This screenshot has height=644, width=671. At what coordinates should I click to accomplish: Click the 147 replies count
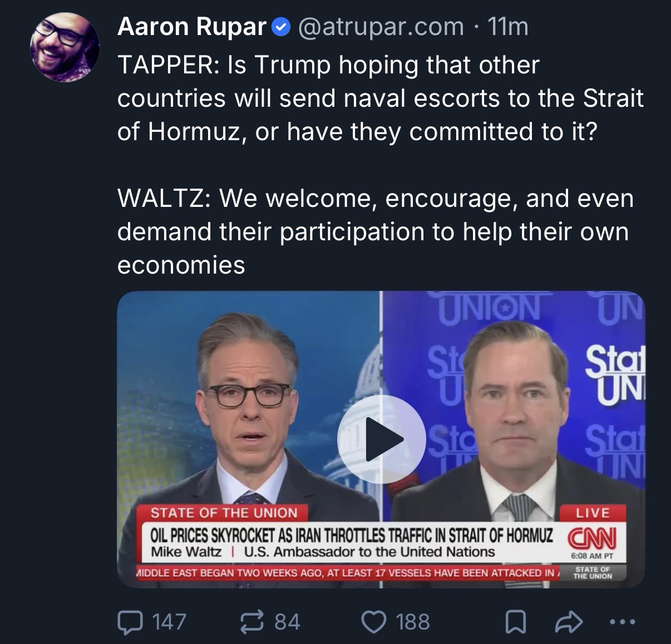[169, 622]
